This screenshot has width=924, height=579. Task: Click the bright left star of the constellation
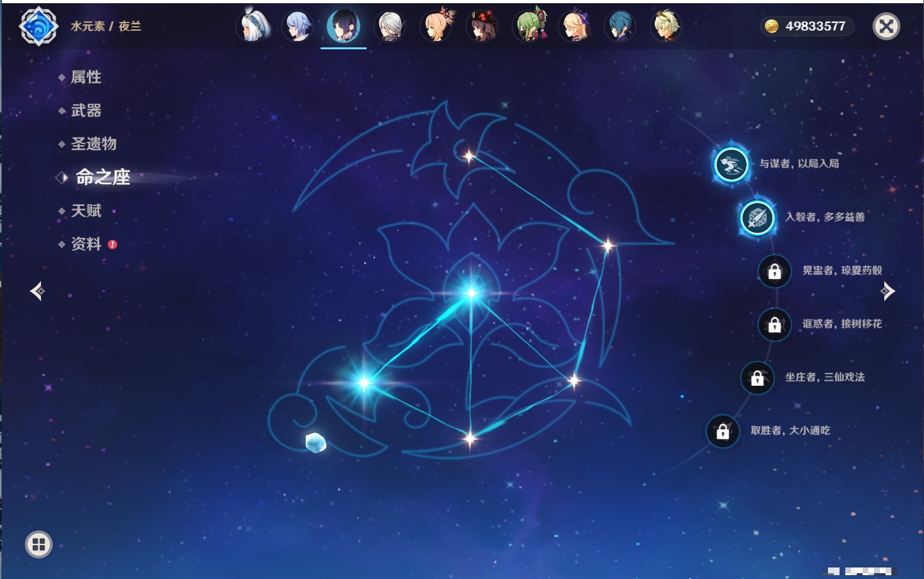364,383
